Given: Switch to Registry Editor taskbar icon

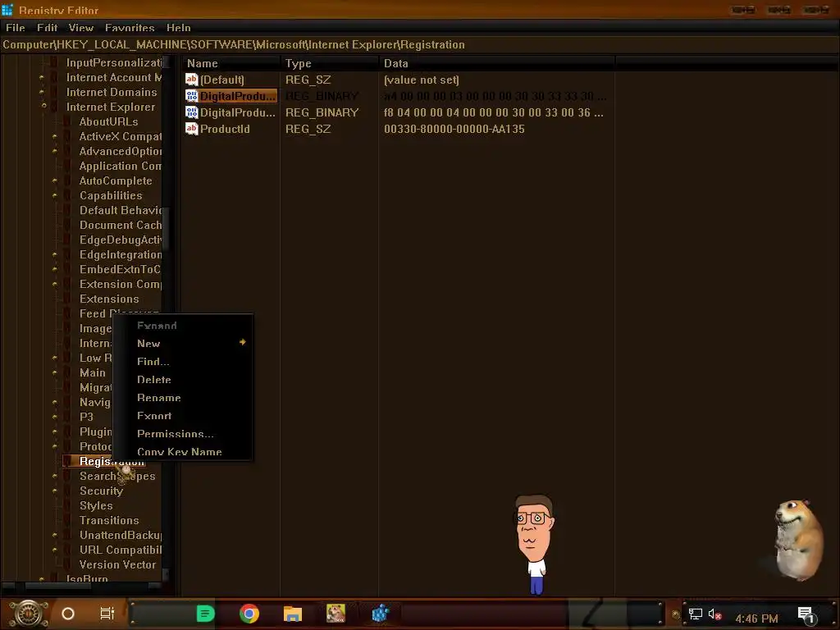Looking at the screenshot, I should pos(380,614).
